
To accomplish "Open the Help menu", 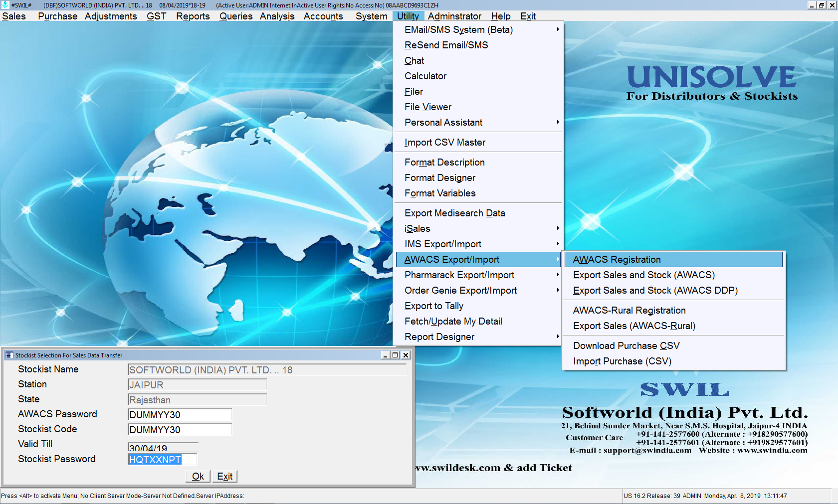I will pyautogui.click(x=501, y=16).
